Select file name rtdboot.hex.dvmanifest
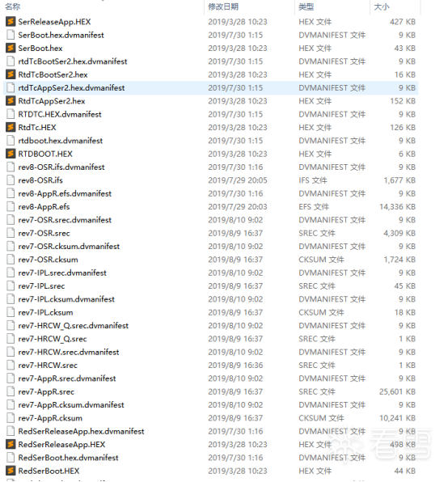448x482 pixels. tap(60, 141)
